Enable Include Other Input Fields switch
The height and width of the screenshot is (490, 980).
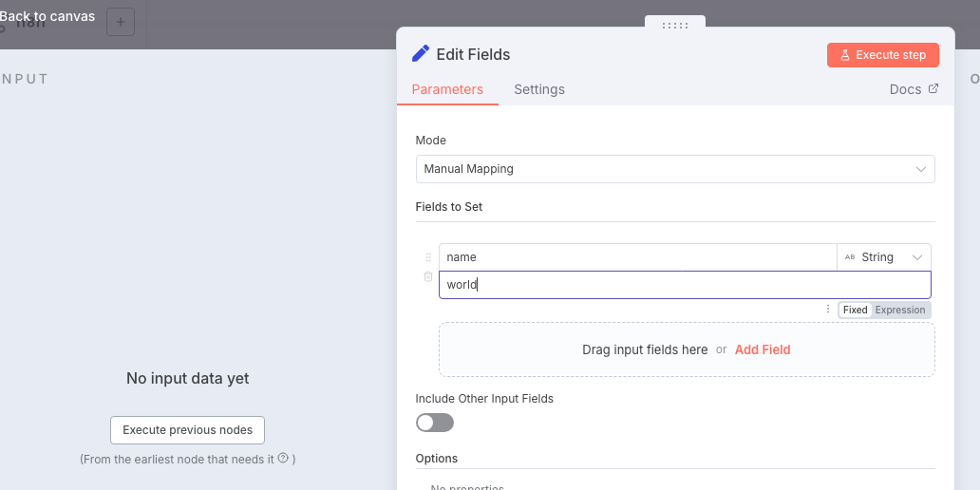pyautogui.click(x=435, y=423)
